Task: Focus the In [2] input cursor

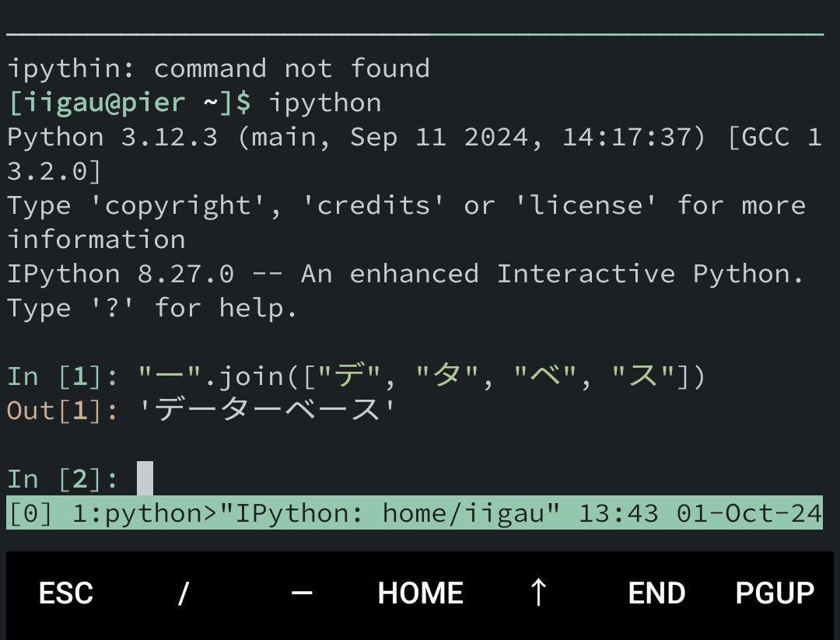Action: (x=145, y=479)
